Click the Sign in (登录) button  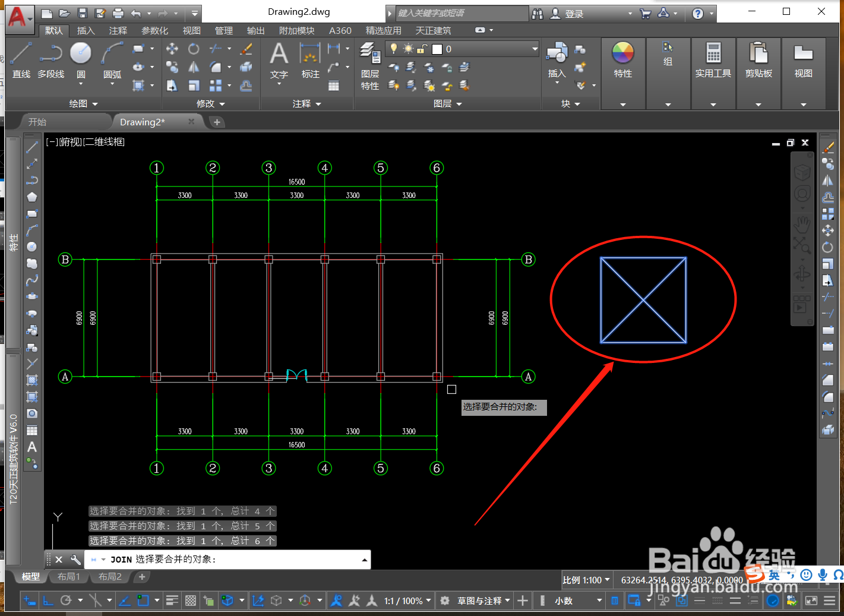(567, 13)
